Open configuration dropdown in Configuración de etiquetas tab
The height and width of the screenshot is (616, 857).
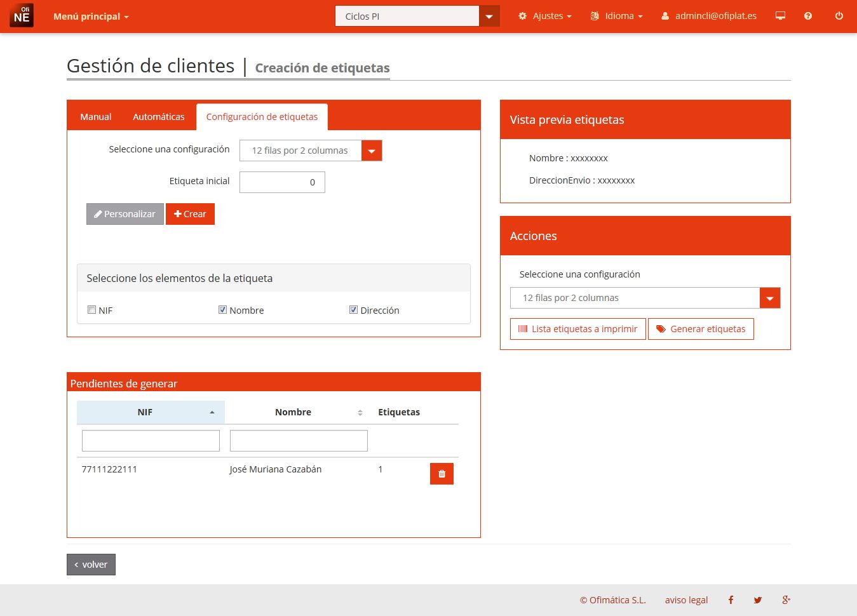(x=372, y=151)
